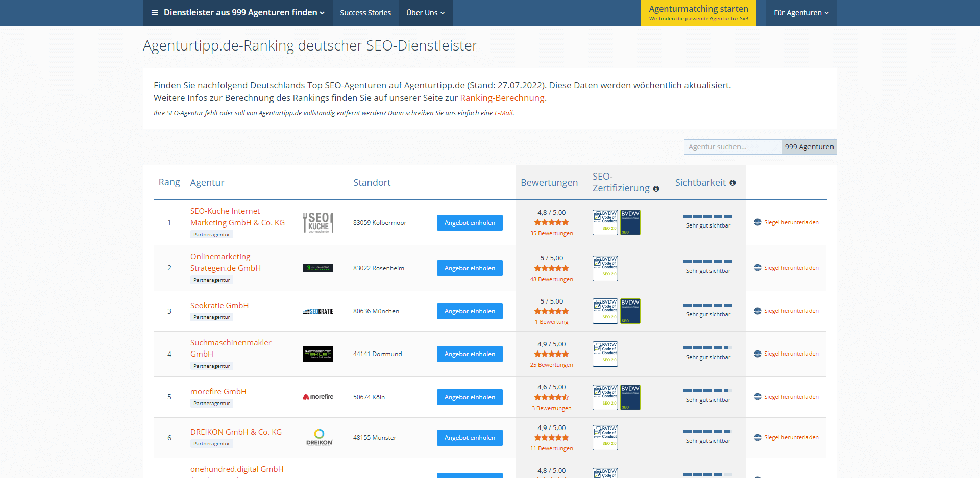This screenshot has width=980, height=478.
Task: Click BVDW Code of Conduct badge for morefire
Action: 605,397
